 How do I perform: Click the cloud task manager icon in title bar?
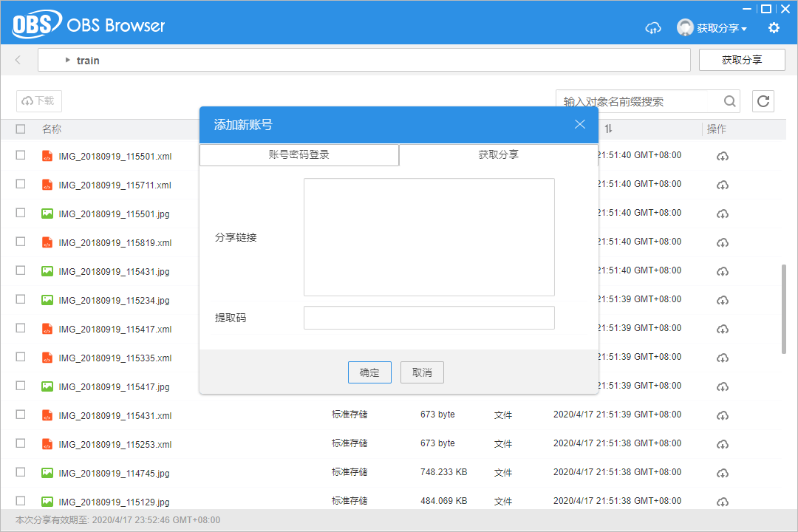tap(653, 27)
